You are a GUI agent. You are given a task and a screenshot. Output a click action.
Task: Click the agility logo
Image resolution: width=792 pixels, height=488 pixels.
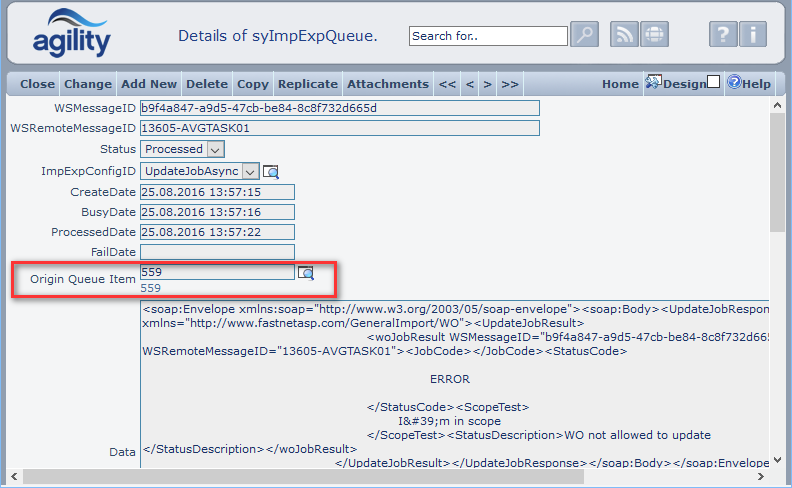(72, 33)
